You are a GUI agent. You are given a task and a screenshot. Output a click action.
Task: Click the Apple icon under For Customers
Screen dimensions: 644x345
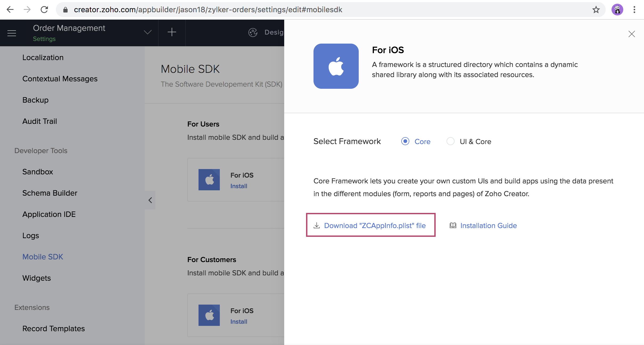point(209,315)
